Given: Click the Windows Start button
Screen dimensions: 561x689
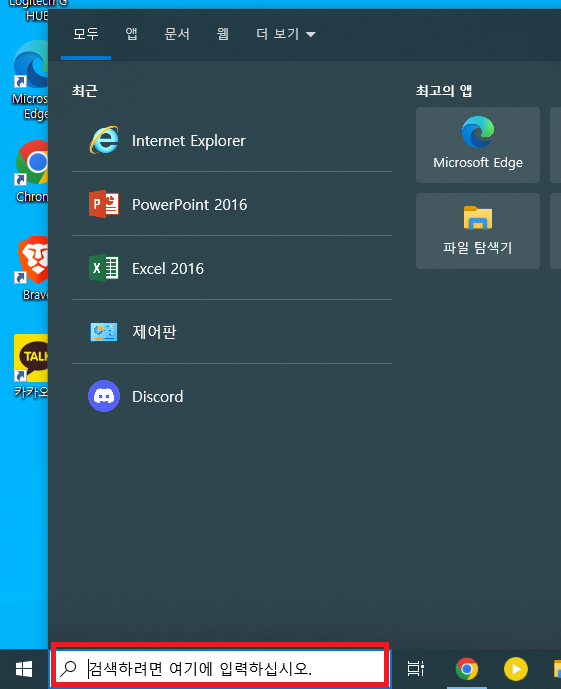Looking at the screenshot, I should point(24,669).
